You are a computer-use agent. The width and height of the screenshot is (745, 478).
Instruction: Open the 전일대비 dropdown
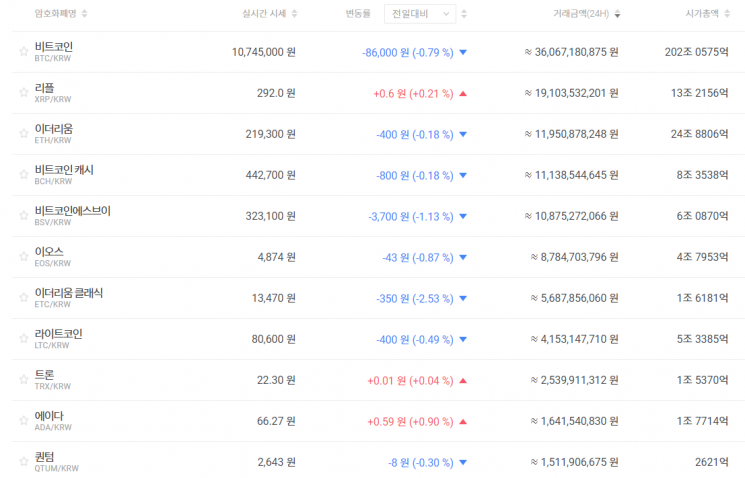pyautogui.click(x=420, y=14)
